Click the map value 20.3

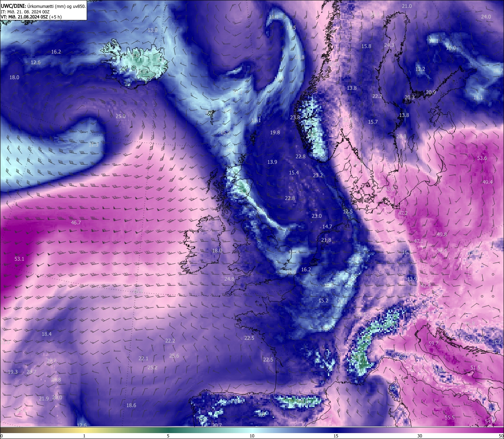pyautogui.click(x=409, y=98)
